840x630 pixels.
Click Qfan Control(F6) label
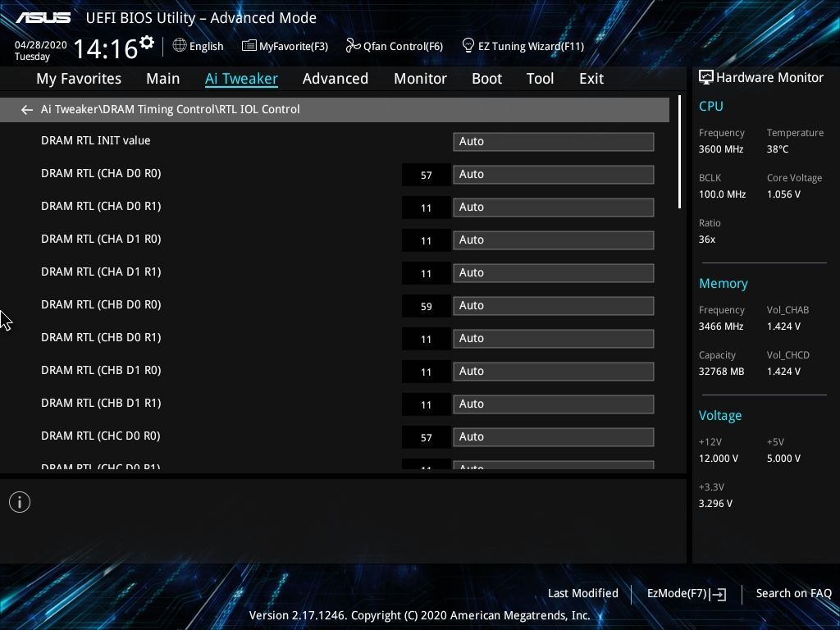pos(403,46)
